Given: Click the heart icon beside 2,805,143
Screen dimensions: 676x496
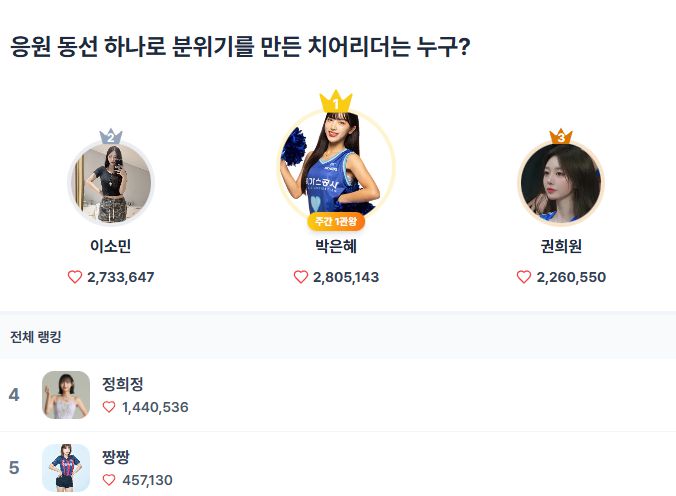Looking at the screenshot, I should tap(301, 277).
